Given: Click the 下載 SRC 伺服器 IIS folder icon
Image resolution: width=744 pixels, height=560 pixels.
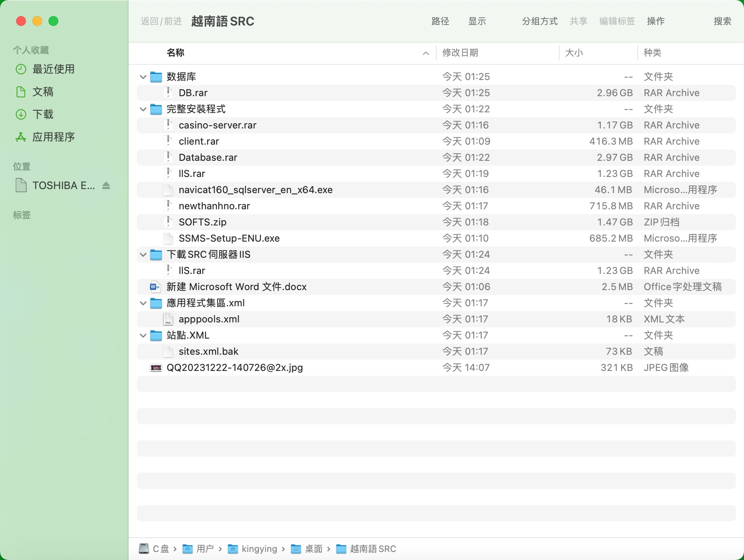Looking at the screenshot, I should click(x=156, y=255).
